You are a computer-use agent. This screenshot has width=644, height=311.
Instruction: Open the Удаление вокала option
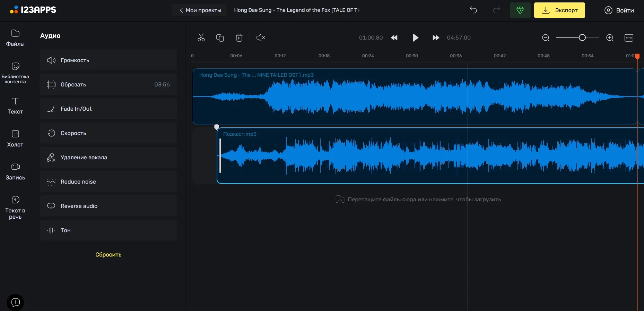point(108,157)
